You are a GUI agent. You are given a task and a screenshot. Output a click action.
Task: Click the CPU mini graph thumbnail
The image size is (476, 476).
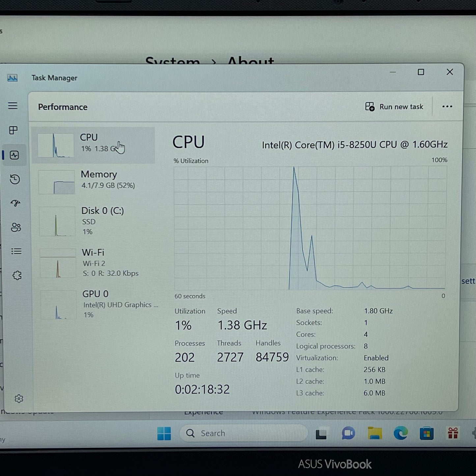[56, 145]
